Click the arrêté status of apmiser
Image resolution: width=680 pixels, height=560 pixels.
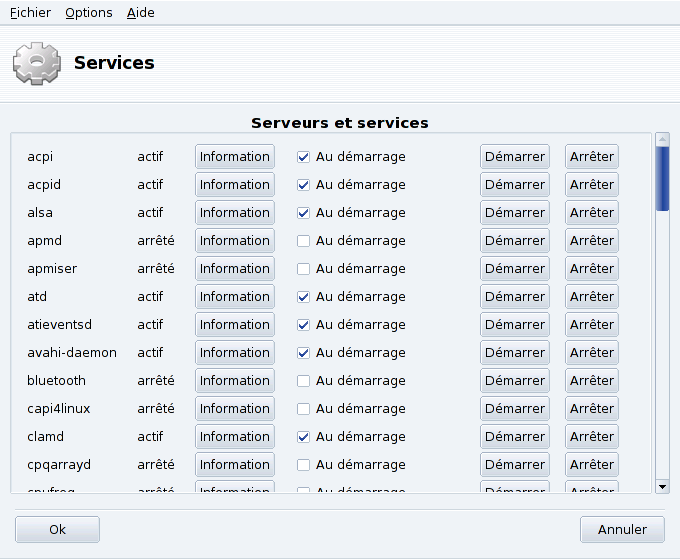(156, 269)
